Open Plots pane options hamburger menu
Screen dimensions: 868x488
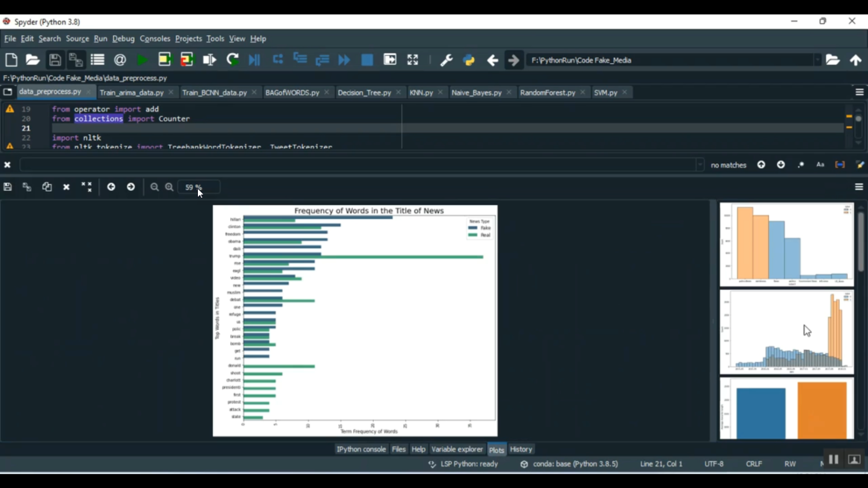point(859,187)
